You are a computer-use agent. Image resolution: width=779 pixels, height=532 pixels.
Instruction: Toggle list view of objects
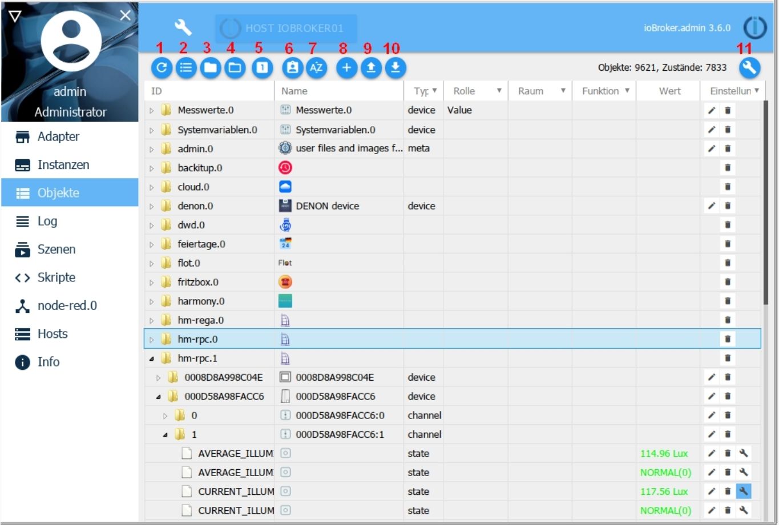186,68
